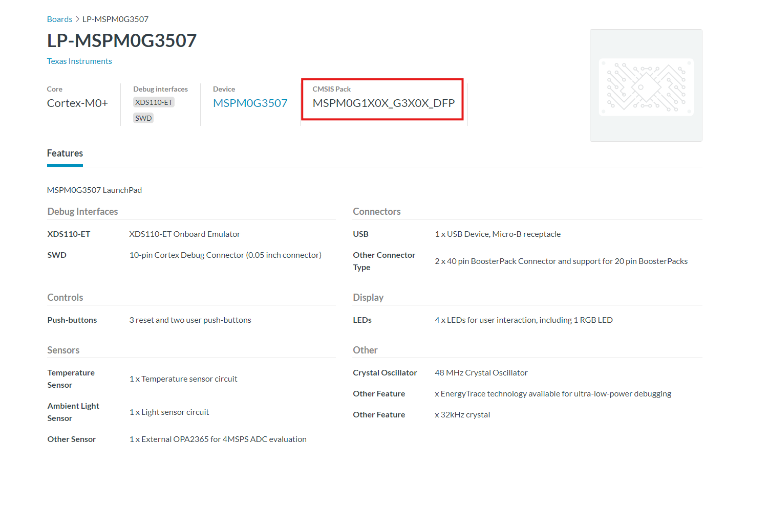
Task: Click the 'Ambient Light Sensor' row label
Action: (x=73, y=412)
